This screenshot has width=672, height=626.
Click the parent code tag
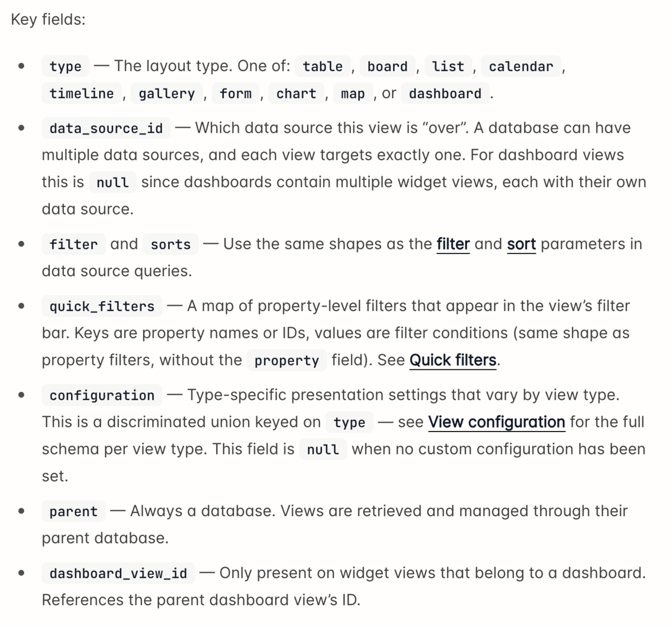pyautogui.click(x=73, y=511)
